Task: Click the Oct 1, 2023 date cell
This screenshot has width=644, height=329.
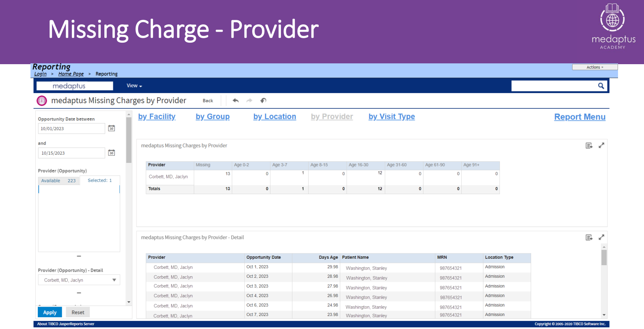Action: [x=257, y=267]
